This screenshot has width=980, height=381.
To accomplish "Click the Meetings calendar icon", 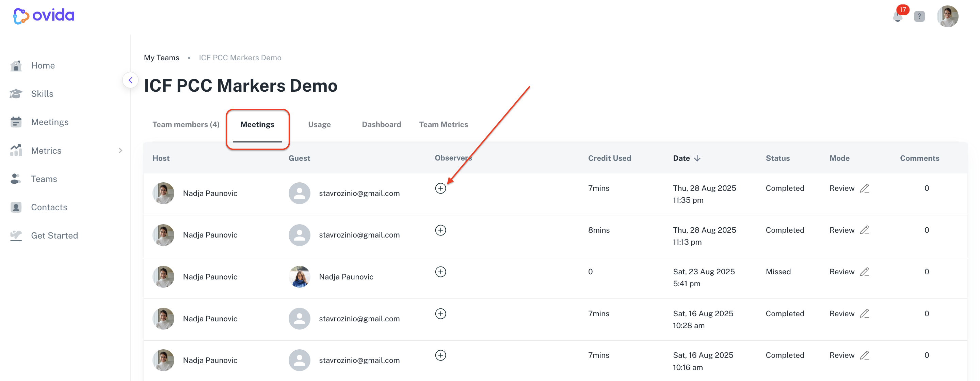I will click(x=16, y=122).
